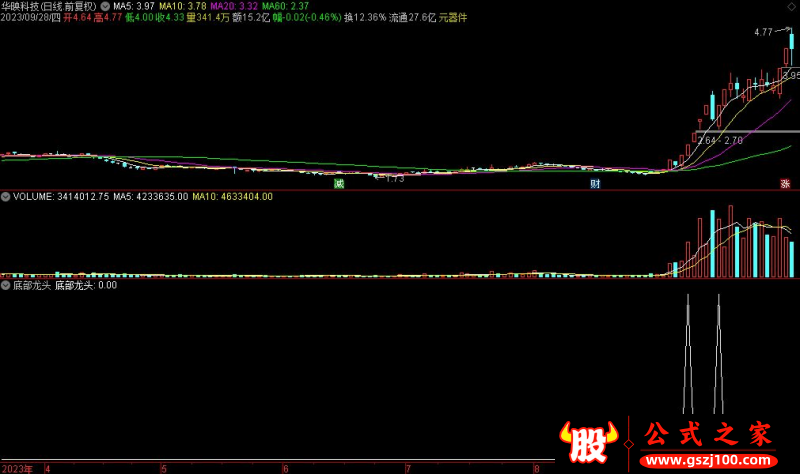Click the first 底部龙头 signal spike
Screen dimensions: 800x474
pyautogui.click(x=688, y=354)
